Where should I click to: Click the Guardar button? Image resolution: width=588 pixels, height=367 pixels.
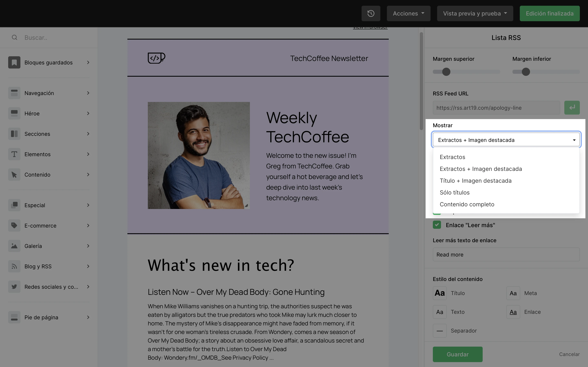pos(457,354)
